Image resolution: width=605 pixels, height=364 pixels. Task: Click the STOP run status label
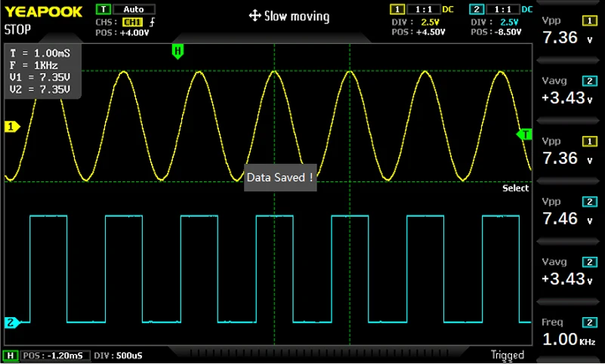point(17,29)
